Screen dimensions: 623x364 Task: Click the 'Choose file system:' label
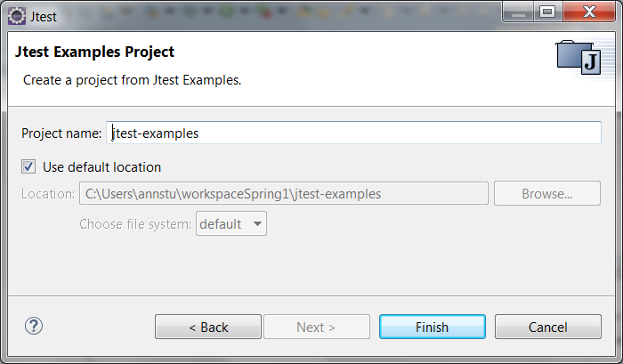(135, 224)
